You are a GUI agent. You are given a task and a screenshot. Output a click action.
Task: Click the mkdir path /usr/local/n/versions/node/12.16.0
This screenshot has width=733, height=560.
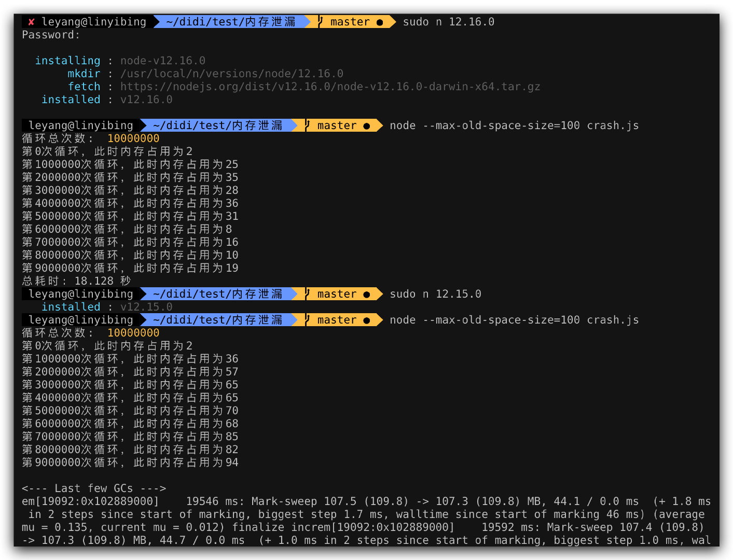[x=232, y=74]
